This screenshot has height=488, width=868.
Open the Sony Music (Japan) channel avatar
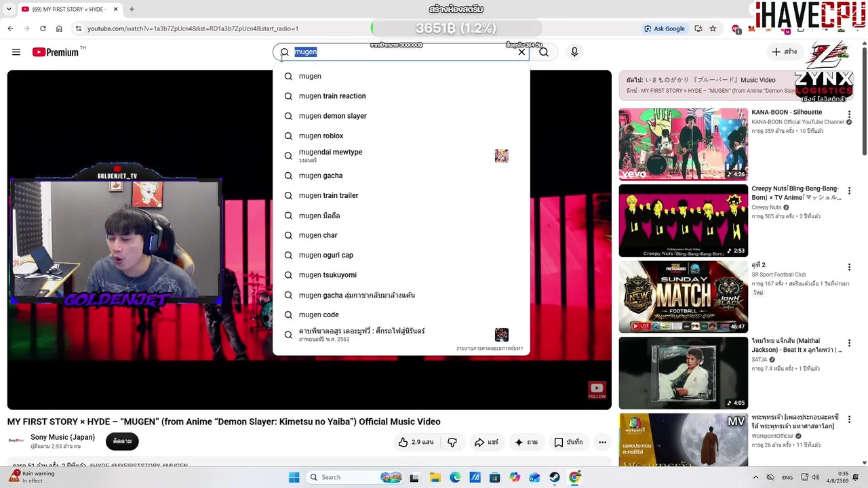pos(16,441)
